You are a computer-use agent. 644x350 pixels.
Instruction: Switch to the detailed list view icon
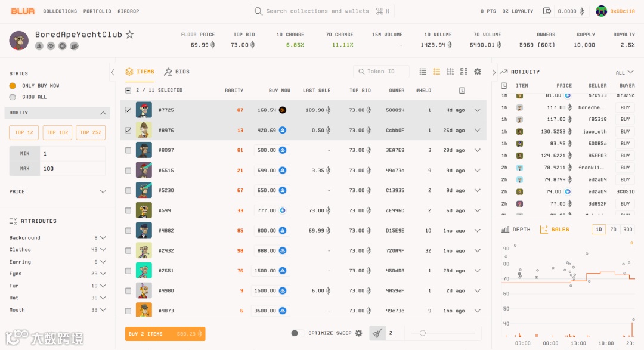click(436, 72)
